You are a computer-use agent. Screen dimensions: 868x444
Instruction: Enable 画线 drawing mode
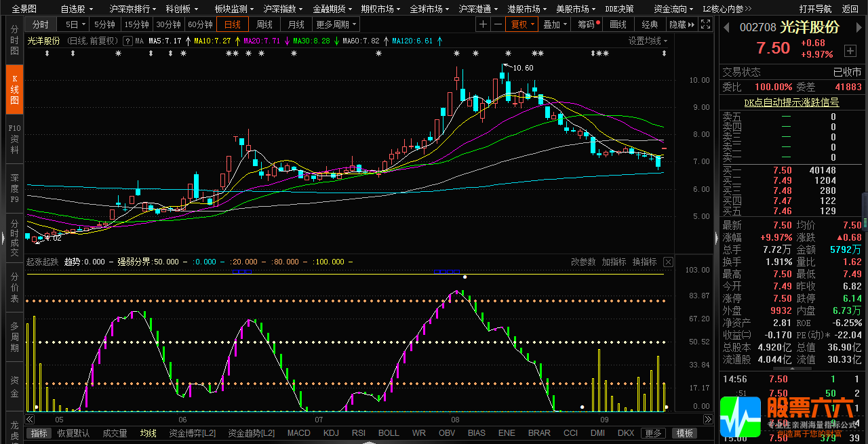[x=618, y=24]
